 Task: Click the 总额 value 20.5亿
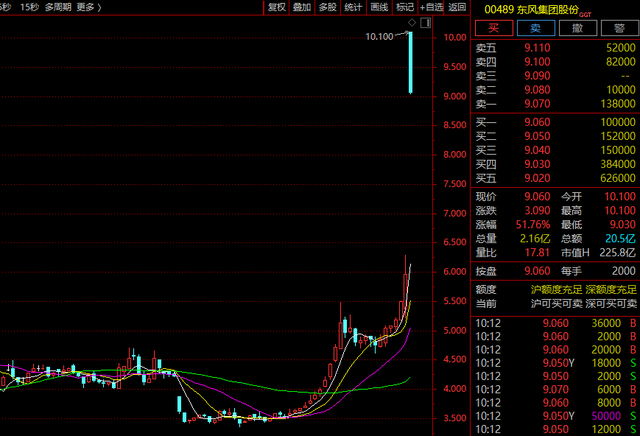(x=620, y=238)
